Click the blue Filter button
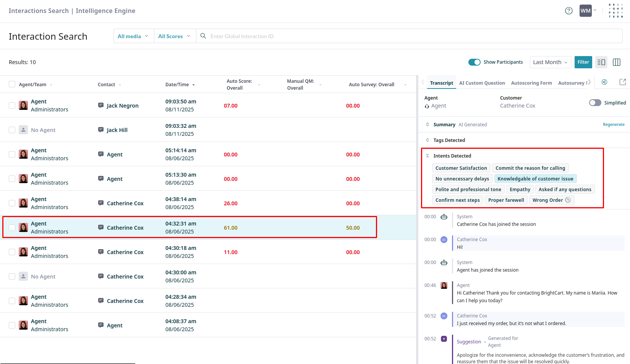The height and width of the screenshot is (364, 630). click(583, 62)
